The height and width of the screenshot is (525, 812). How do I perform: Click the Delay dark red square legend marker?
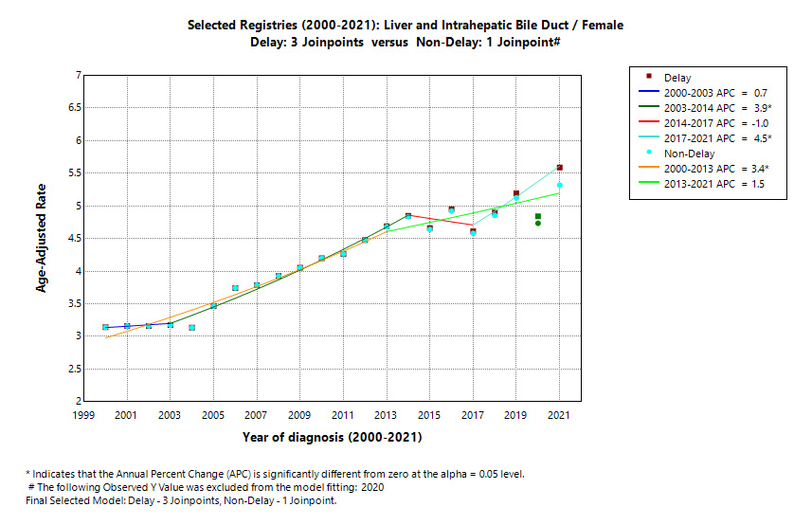[648, 77]
